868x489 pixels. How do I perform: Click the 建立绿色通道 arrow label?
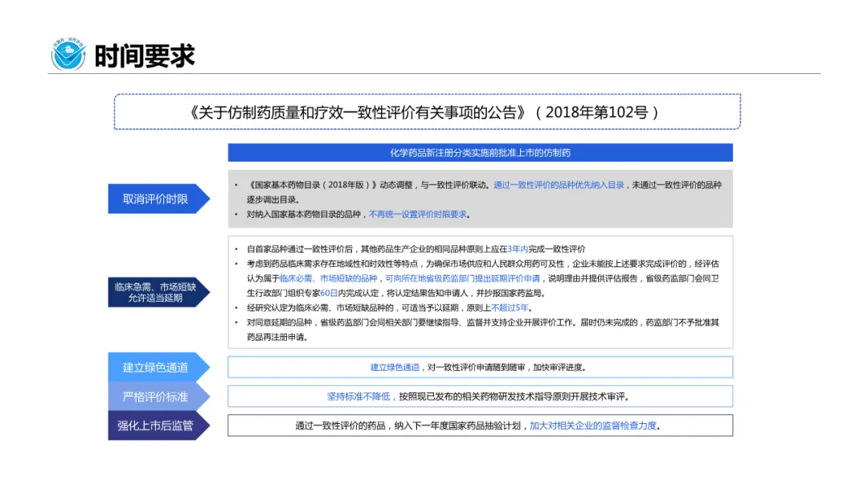[x=159, y=368]
